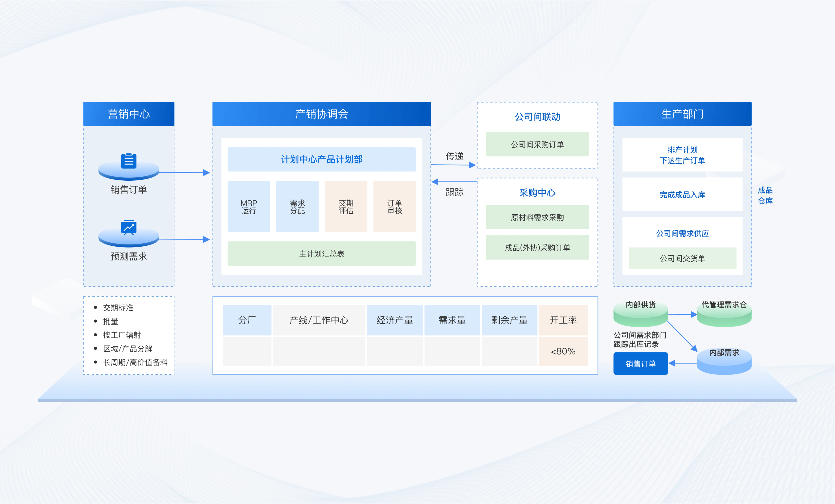Click the 公司间交货单 box

point(682,258)
